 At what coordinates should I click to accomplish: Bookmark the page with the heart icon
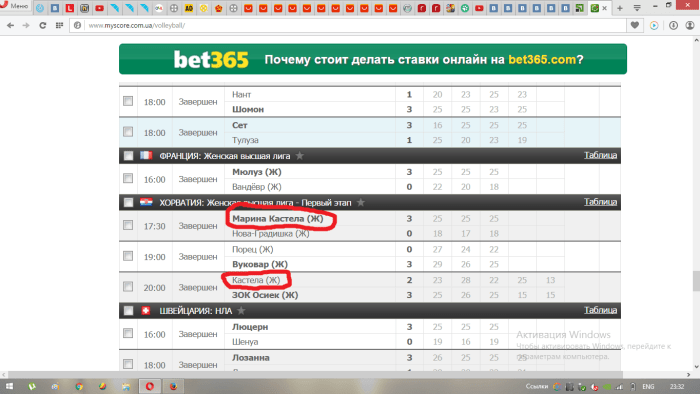tap(634, 25)
